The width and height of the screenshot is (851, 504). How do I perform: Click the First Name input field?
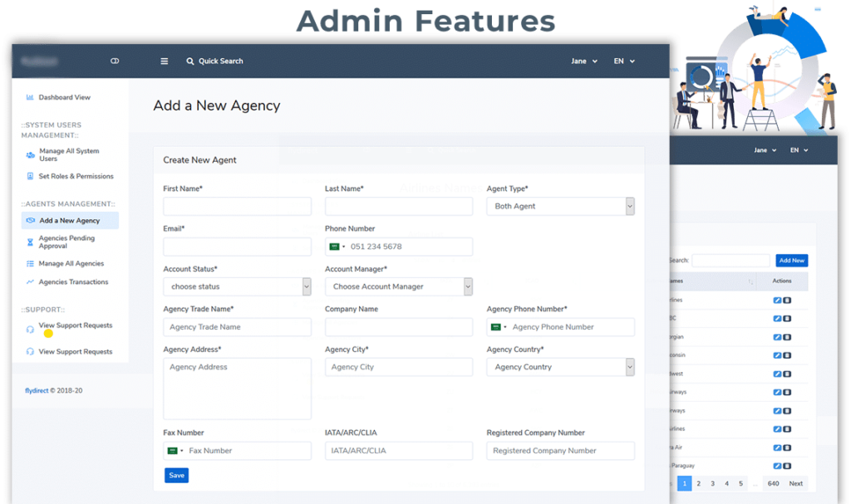[x=237, y=207]
